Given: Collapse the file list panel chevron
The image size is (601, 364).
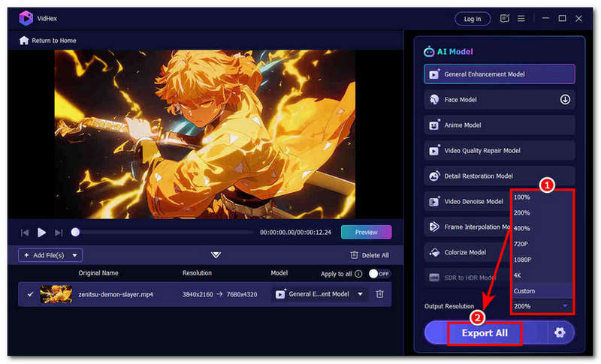Looking at the screenshot, I should click(216, 255).
